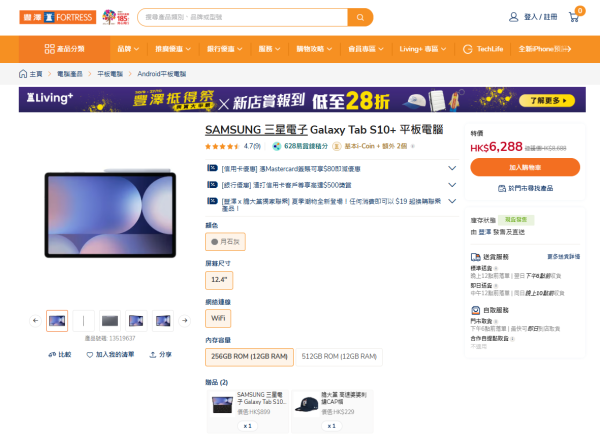
Task: Click the HK$6,288 price text
Action: tap(496, 147)
